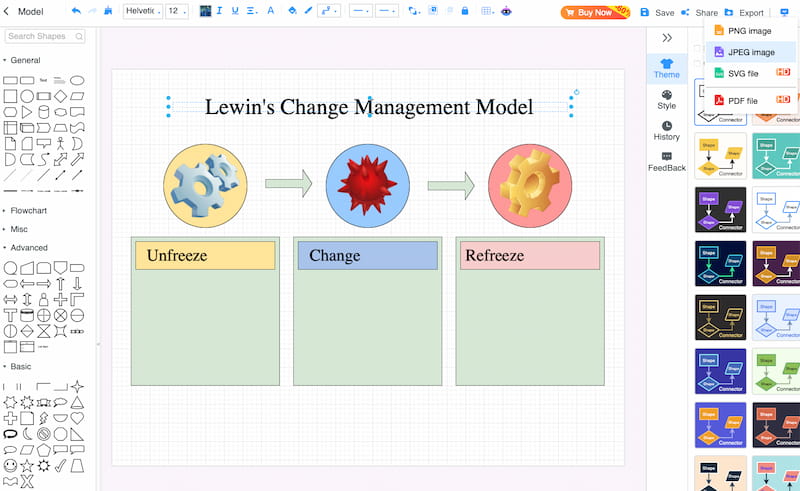800x491 pixels.
Task: Click the format painter brush icon
Action: (x=108, y=11)
